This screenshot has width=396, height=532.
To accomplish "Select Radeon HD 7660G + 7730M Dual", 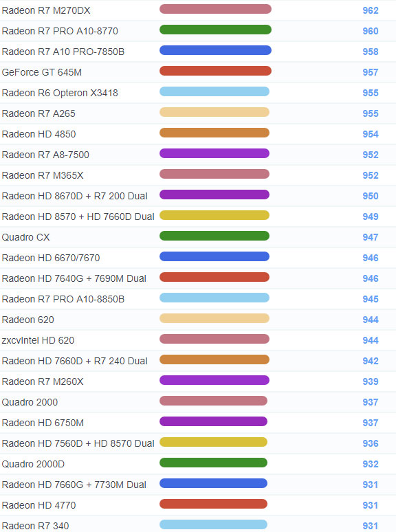I will point(74,485).
